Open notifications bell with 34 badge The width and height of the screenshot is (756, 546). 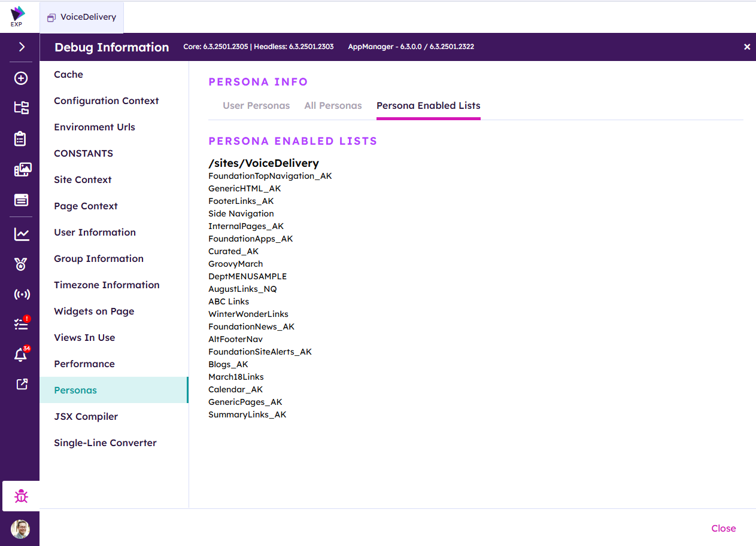[x=20, y=355]
